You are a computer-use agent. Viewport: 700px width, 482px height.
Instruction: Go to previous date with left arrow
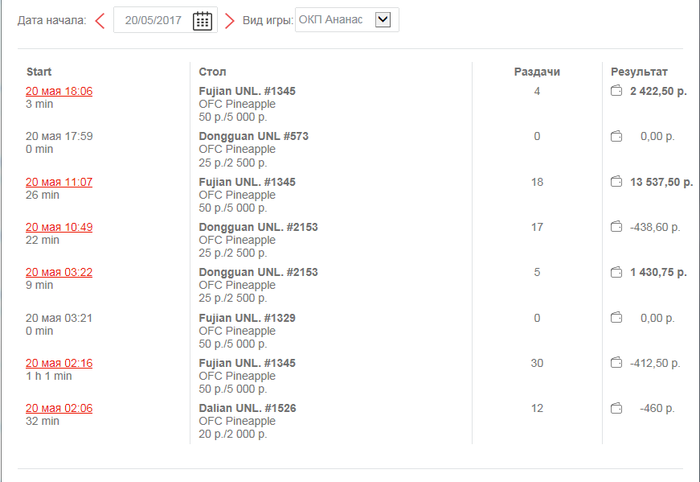coord(100,21)
